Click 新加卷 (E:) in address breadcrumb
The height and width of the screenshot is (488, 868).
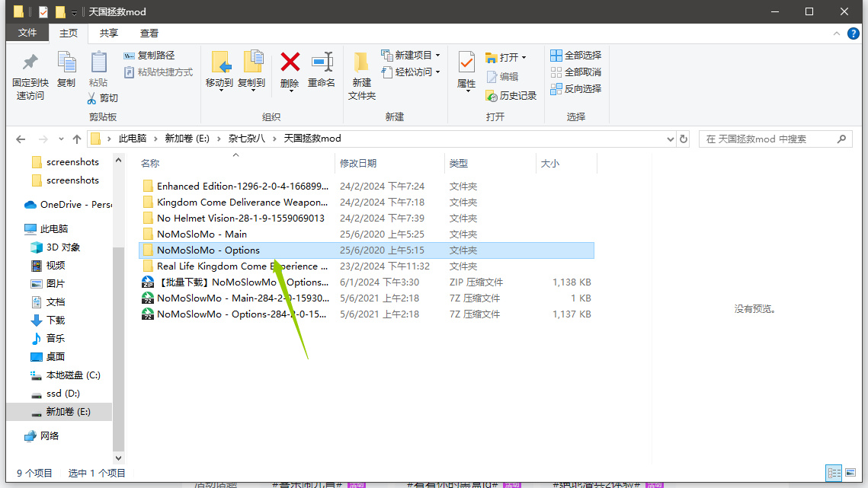(x=187, y=139)
